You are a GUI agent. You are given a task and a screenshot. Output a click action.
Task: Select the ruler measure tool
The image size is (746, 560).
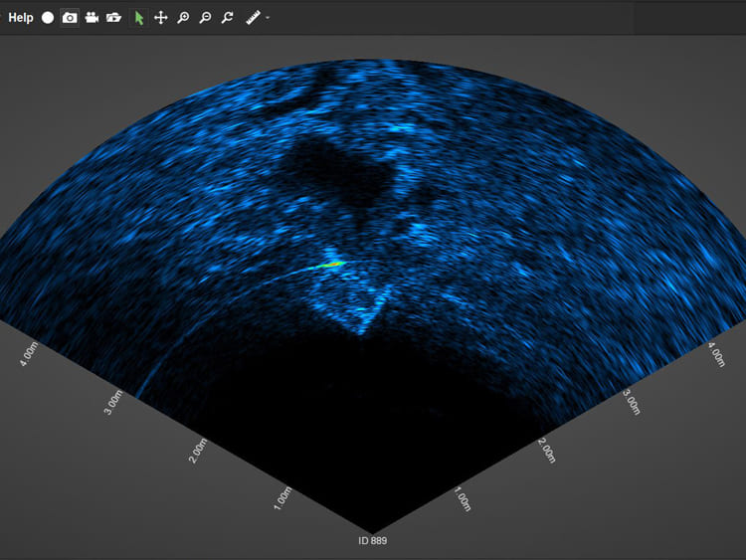point(253,18)
